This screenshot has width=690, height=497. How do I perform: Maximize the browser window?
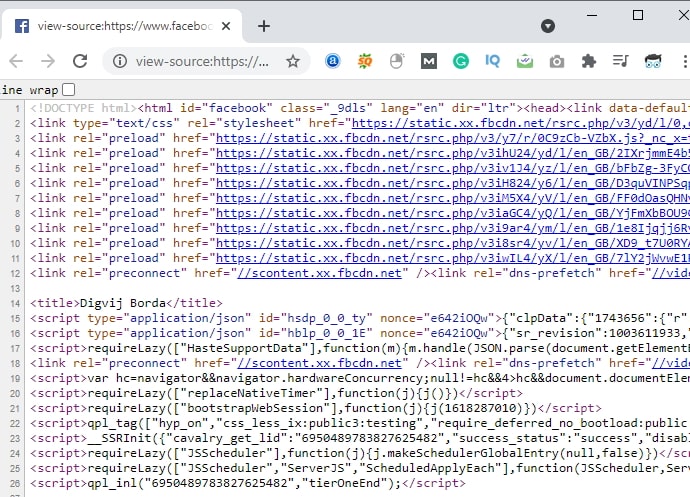[x=638, y=15]
